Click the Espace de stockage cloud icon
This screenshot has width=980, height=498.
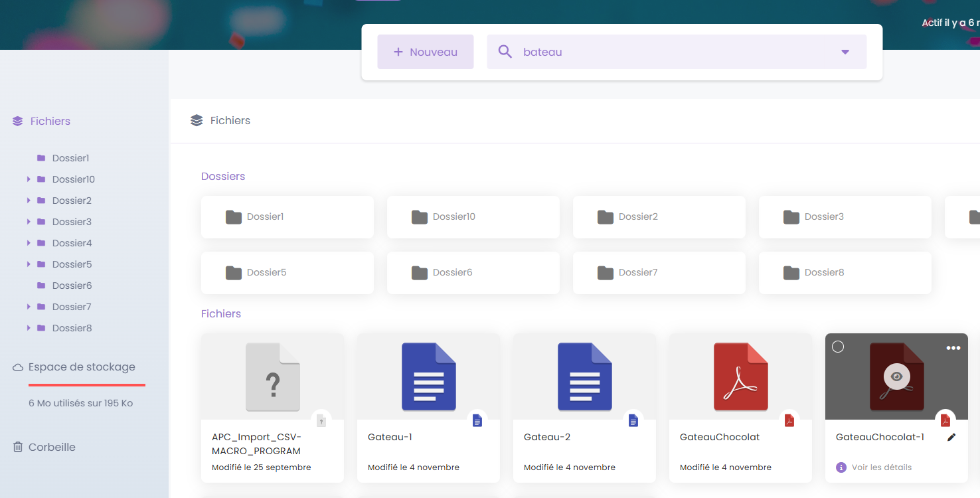[x=18, y=367]
